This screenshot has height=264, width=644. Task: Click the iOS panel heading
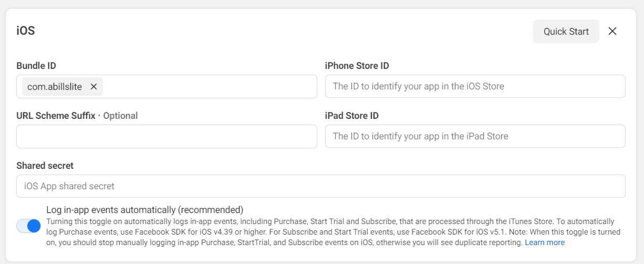(x=26, y=31)
